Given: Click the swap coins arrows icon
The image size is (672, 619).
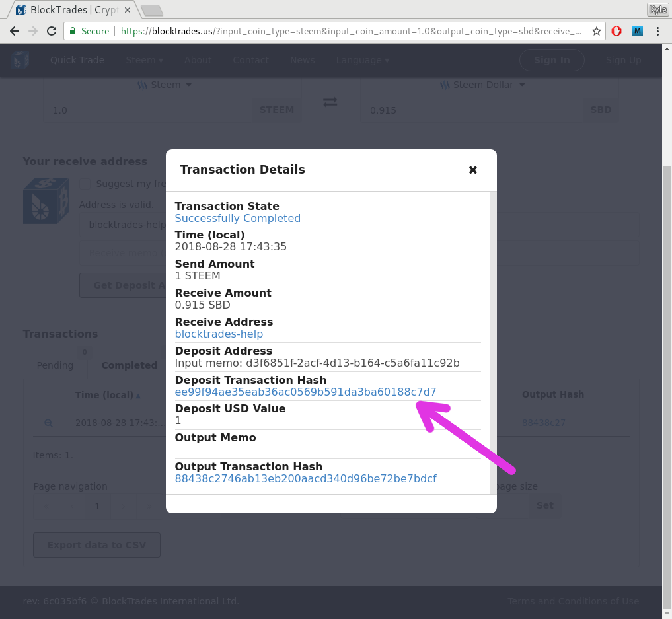Looking at the screenshot, I should [330, 102].
